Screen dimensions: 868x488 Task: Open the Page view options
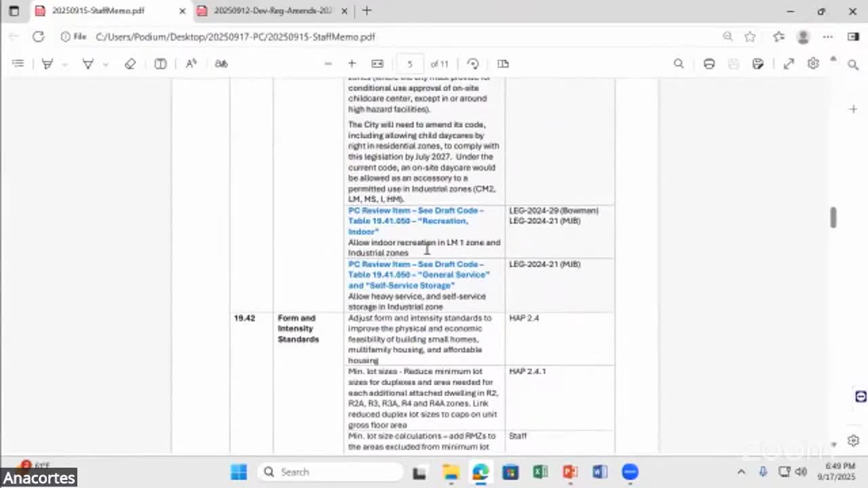(x=503, y=64)
